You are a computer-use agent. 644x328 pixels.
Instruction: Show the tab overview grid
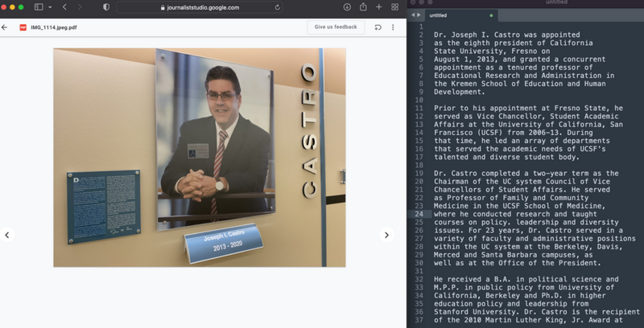pyautogui.click(x=394, y=7)
